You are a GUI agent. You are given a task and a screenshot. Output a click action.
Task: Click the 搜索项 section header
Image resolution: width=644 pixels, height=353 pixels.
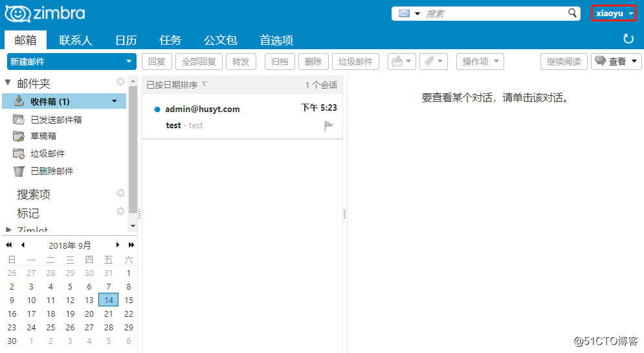click(x=34, y=194)
